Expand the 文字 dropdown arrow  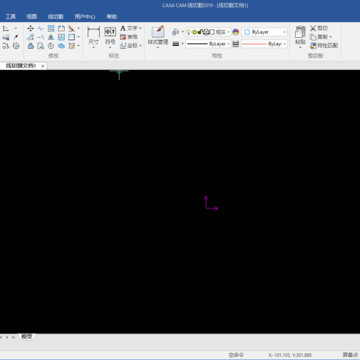140,28
